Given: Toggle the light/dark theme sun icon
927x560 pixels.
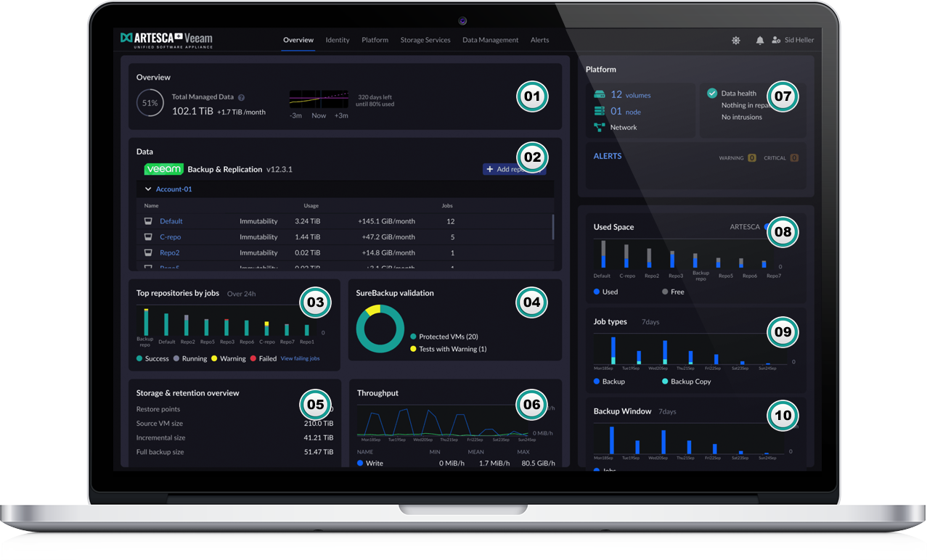Looking at the screenshot, I should click(736, 41).
